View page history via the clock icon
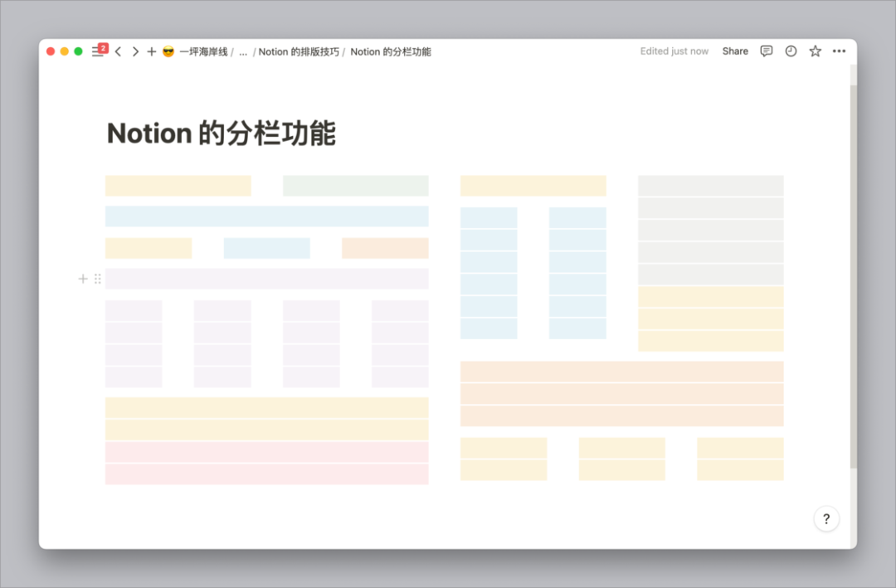The image size is (896, 588). click(x=790, y=51)
